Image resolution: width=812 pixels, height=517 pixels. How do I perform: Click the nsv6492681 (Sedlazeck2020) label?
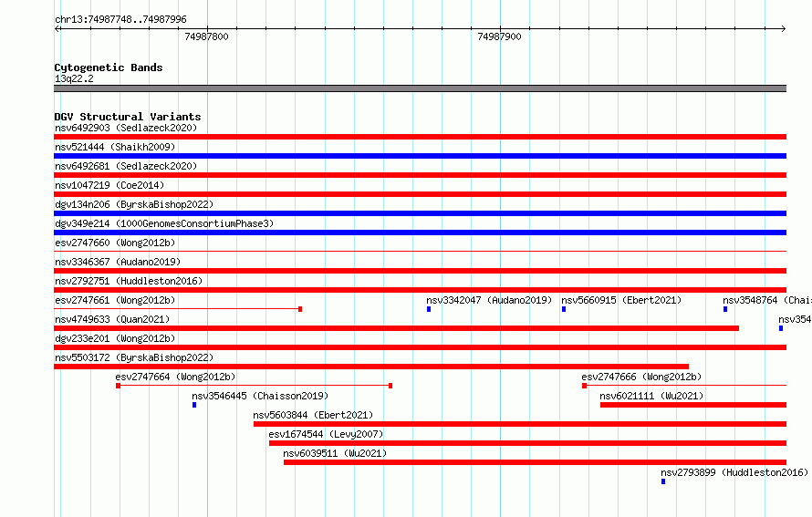coord(126,166)
